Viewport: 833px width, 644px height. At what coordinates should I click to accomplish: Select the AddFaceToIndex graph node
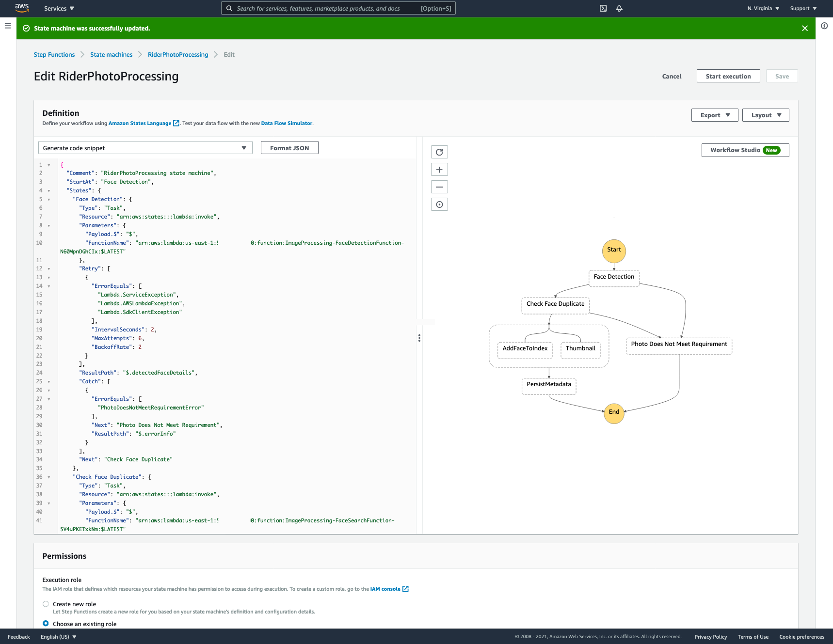(x=525, y=350)
